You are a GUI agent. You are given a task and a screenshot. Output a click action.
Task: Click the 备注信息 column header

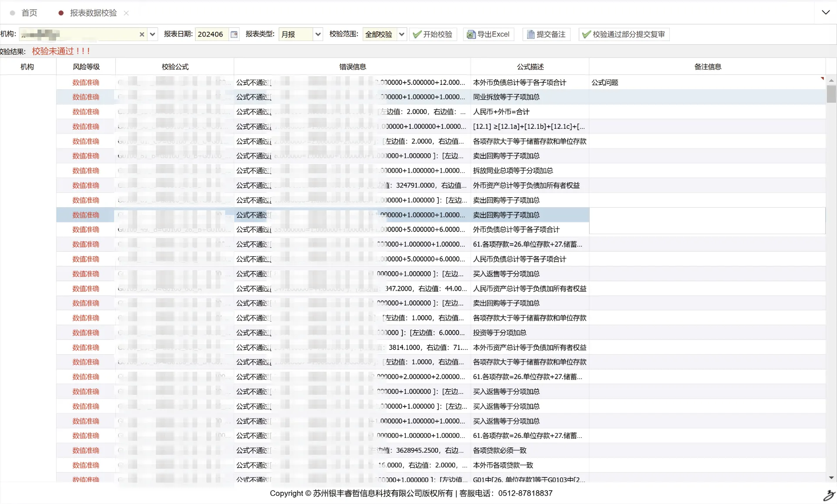(x=707, y=67)
